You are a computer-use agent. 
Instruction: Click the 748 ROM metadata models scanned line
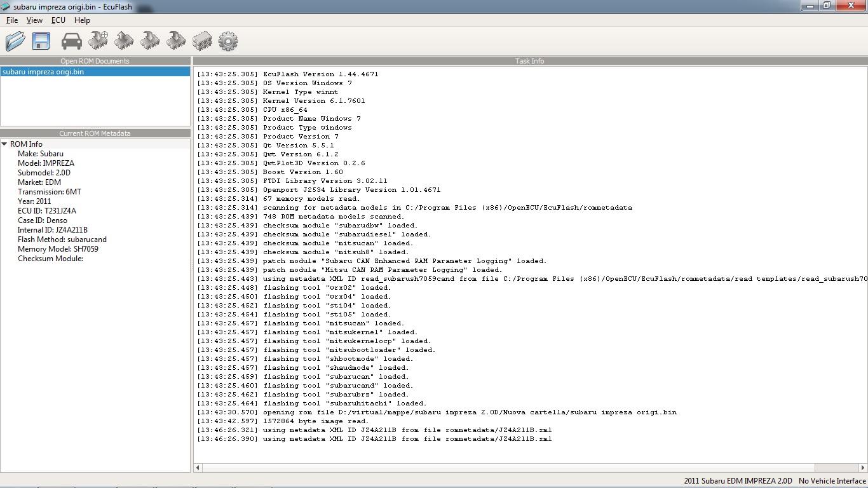pos(301,216)
